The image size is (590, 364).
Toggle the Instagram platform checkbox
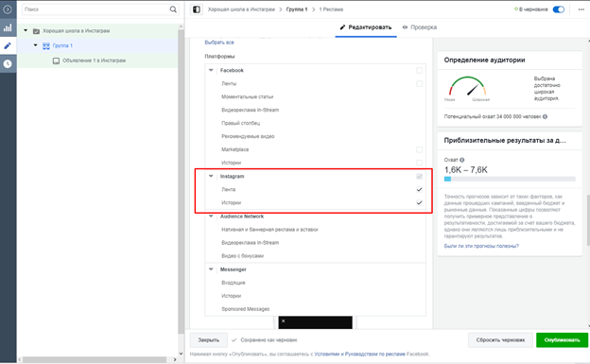419,176
